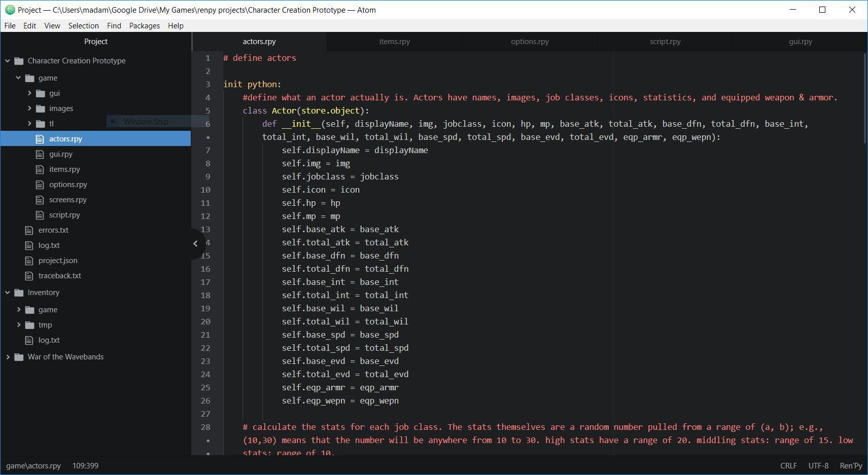The width and height of the screenshot is (868, 475).
Task: Click the tl folder icon
Action: pyautogui.click(x=41, y=124)
